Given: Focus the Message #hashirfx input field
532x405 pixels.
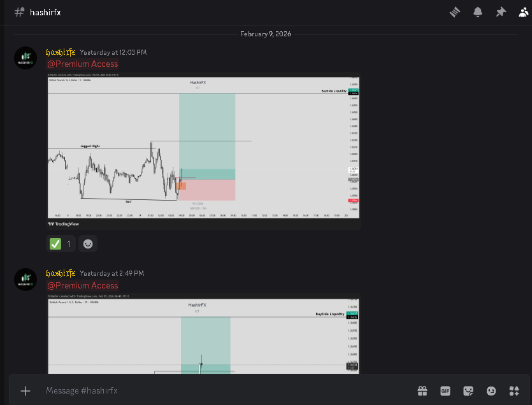Looking at the screenshot, I should 227,391.
